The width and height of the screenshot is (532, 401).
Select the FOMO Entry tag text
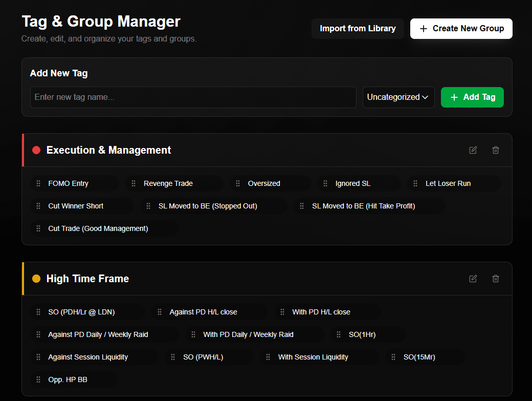pos(68,183)
